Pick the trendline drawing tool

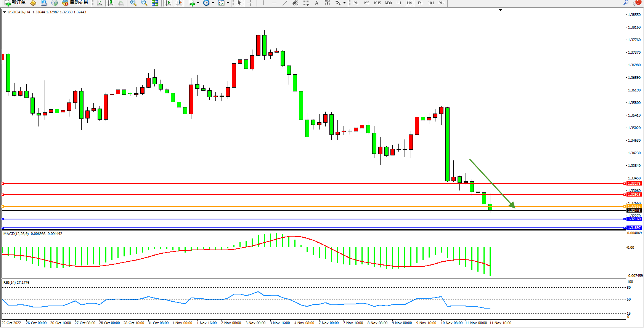tap(284, 3)
